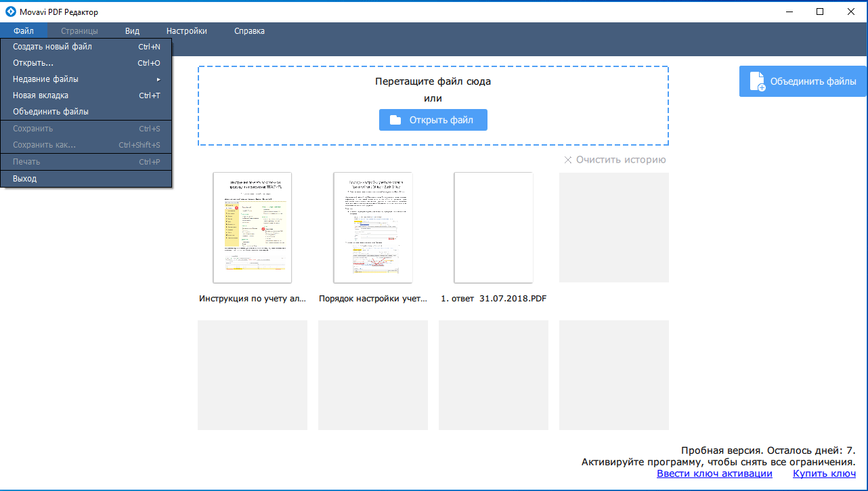This screenshot has height=491, width=868.
Task: Click the Купить ключ link
Action: [825, 474]
